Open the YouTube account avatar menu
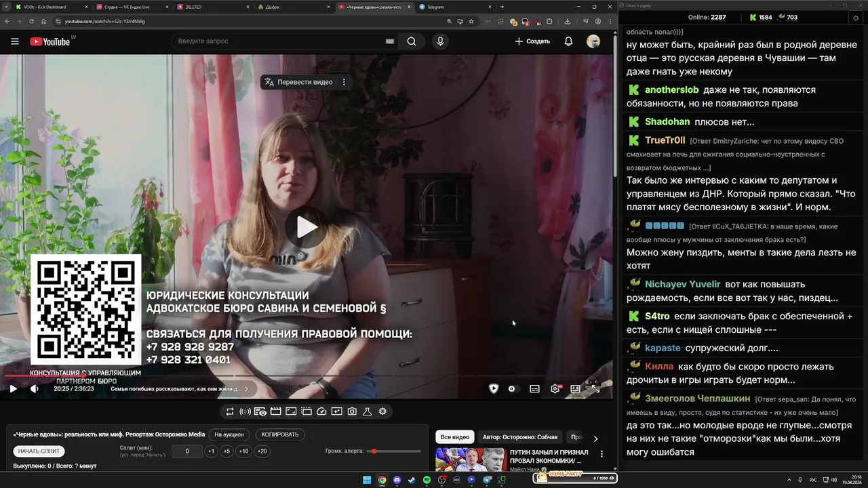 593,41
